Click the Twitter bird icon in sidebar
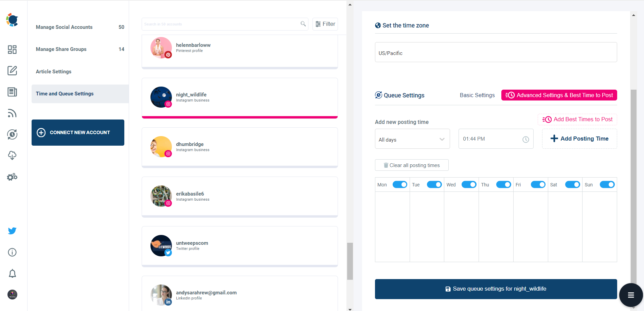The image size is (644, 311). 12,231
